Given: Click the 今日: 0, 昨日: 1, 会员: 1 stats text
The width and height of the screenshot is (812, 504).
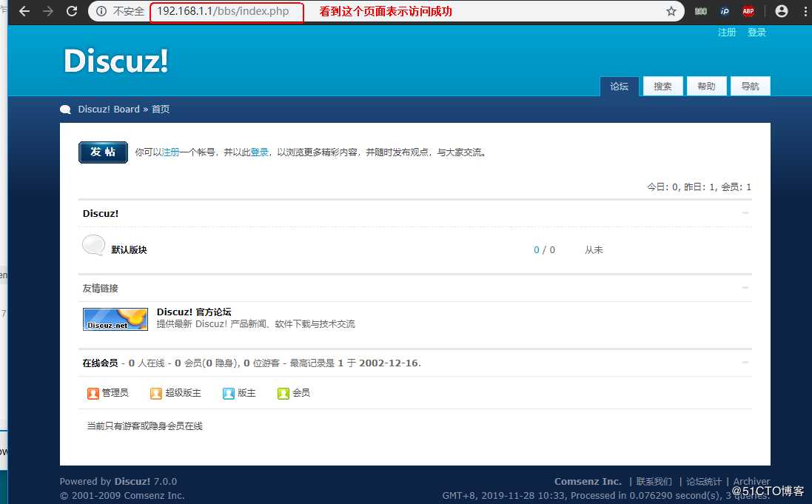Looking at the screenshot, I should 699,187.
